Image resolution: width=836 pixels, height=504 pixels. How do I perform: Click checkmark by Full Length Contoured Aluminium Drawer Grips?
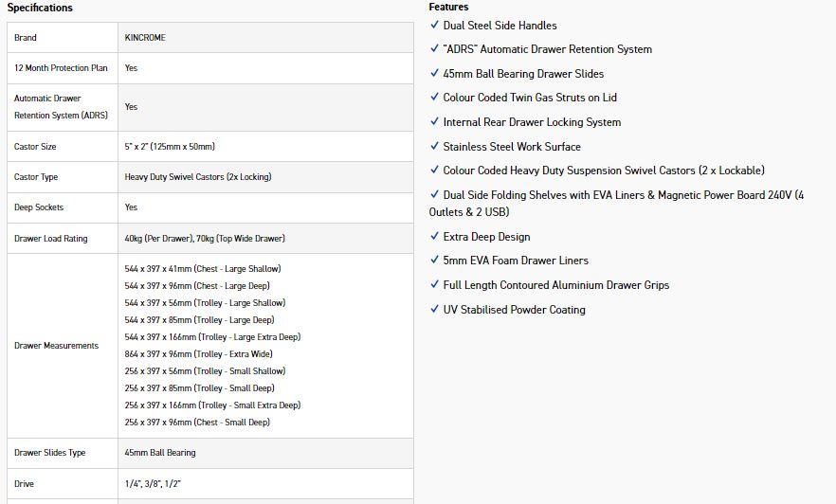(434, 285)
